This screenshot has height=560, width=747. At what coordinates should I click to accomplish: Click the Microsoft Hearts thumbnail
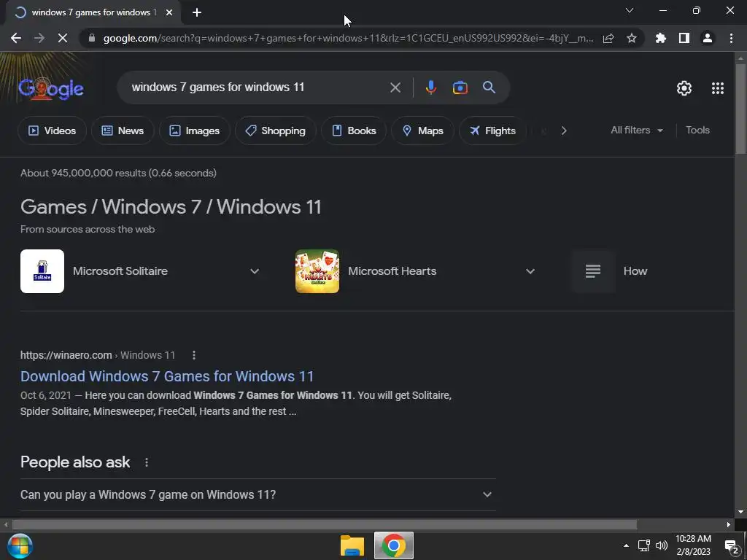[x=317, y=271]
